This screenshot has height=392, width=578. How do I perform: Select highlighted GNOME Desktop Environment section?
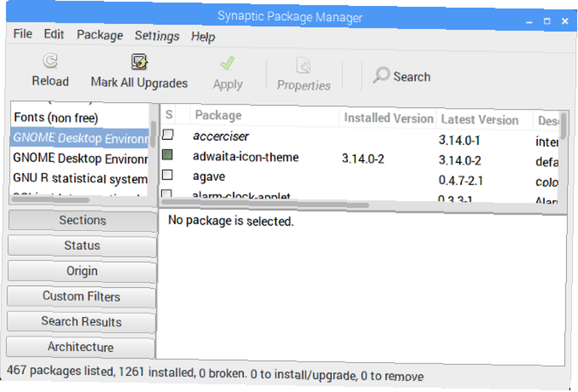tap(80, 138)
